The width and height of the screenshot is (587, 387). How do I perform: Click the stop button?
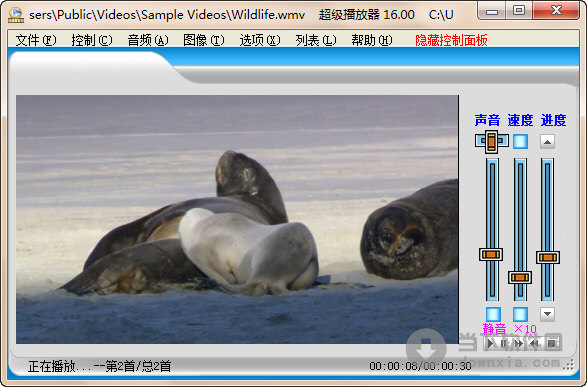point(551,343)
